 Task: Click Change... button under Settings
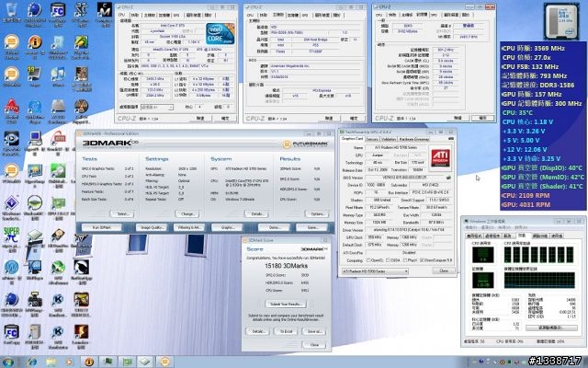pyautogui.click(x=187, y=214)
